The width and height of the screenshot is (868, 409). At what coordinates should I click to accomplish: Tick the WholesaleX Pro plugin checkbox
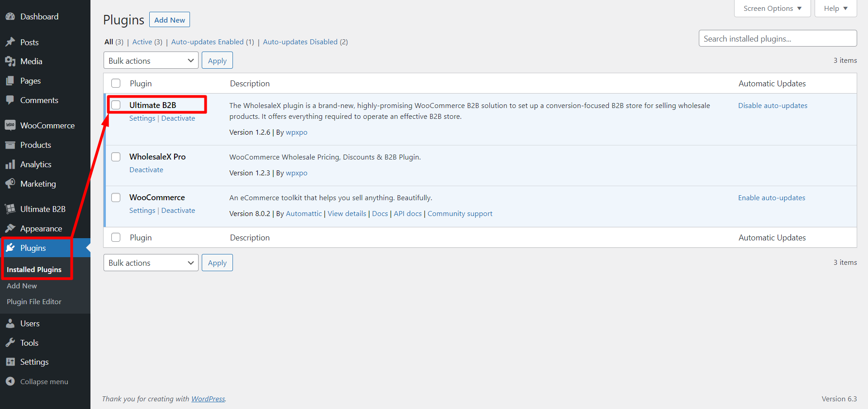(x=116, y=157)
